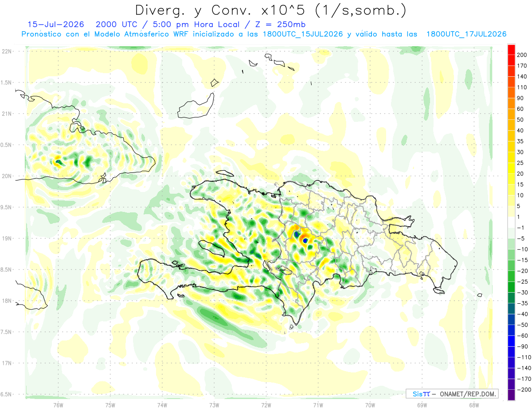The height and width of the screenshot is (411, 532).
Task: Click the colorbar value '110'
Action: 522,87
